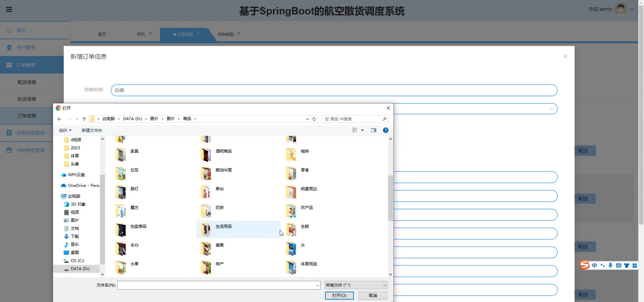Open the view options dropdown arrow
Screen dimensions: 644x302
[x=362, y=130]
